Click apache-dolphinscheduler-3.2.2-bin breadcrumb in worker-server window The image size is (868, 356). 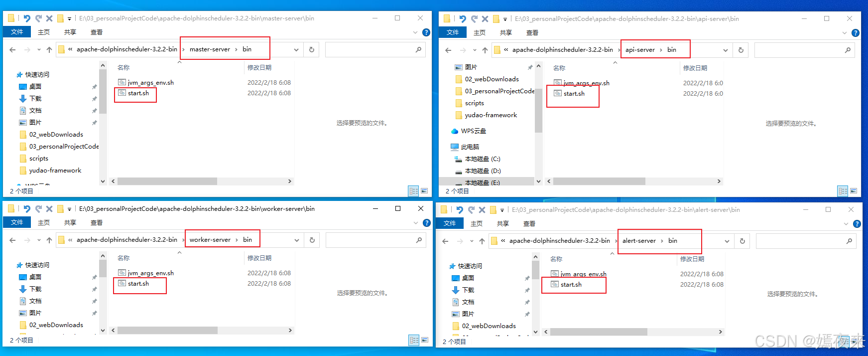(x=127, y=240)
